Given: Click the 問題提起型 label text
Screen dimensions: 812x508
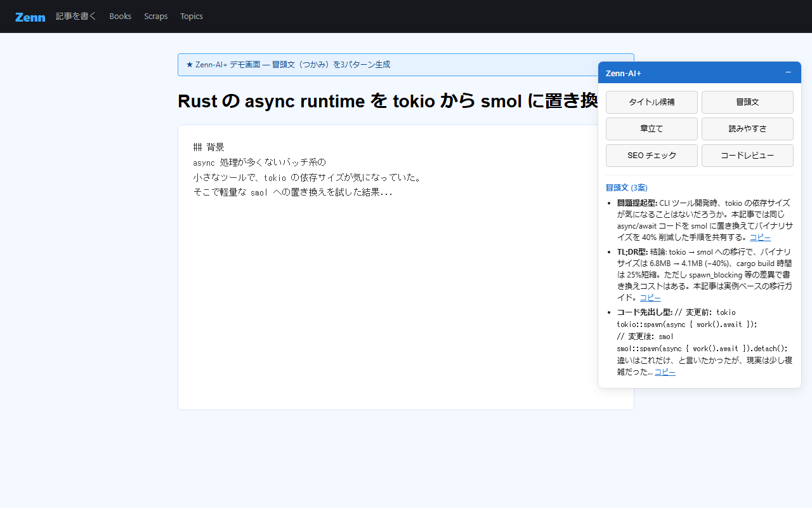Looking at the screenshot, I should point(637,203).
